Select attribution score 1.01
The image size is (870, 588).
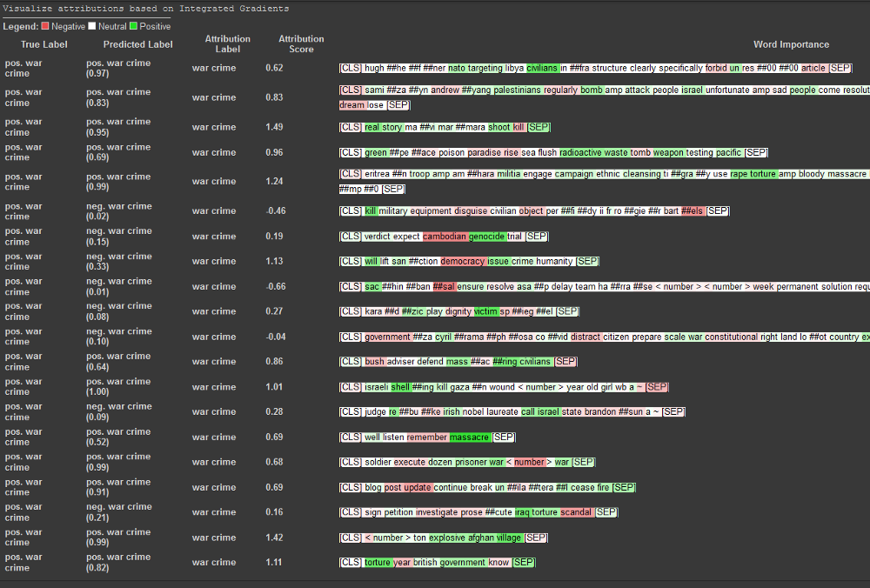click(x=274, y=387)
